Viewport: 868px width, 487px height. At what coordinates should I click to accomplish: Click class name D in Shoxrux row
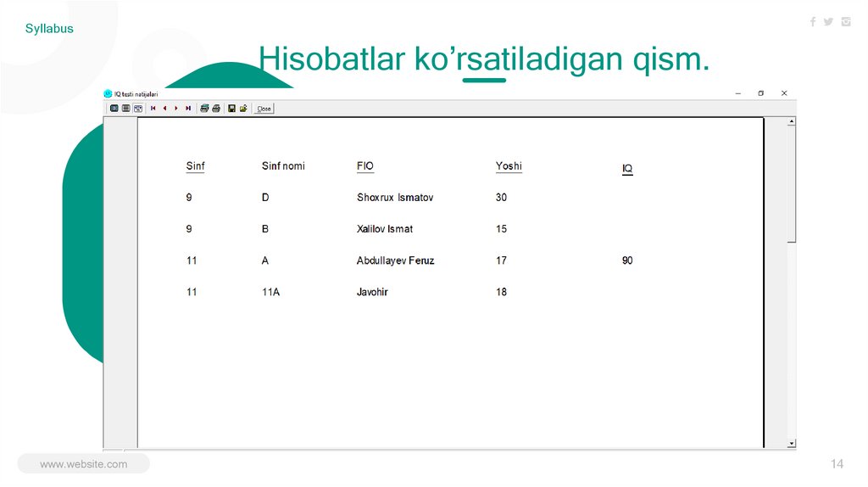[265, 198]
